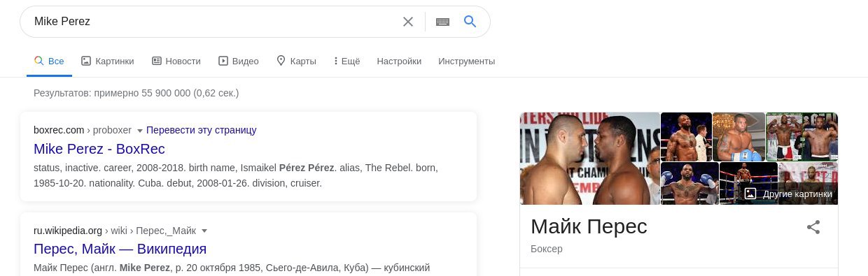
Task: Open Перес, Майк — Википедия link
Action: tap(120, 249)
